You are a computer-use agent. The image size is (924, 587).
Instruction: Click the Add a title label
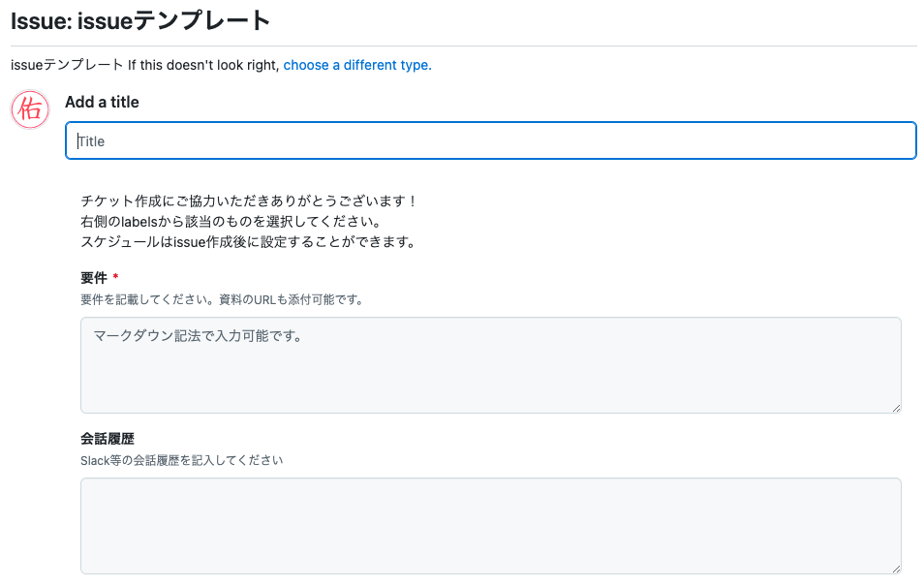point(100,102)
